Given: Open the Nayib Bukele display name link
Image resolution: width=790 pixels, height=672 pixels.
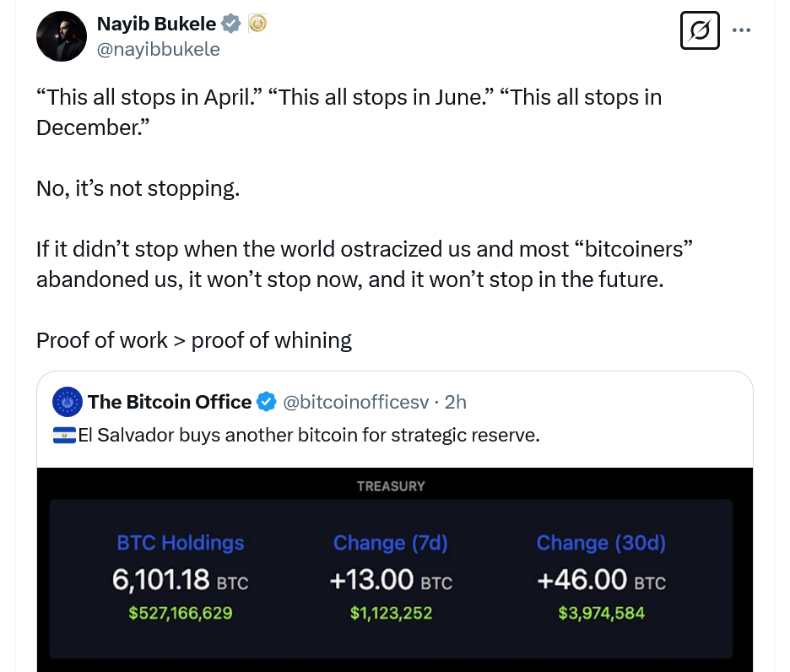Looking at the screenshot, I should pos(157,24).
